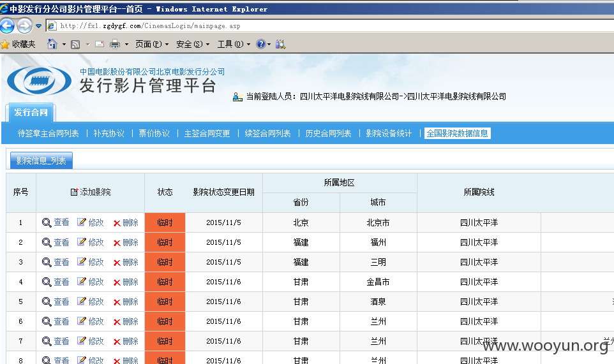614x364 pixels.
Task: Click 修改 edit link in row 1
Action: [x=96, y=223]
